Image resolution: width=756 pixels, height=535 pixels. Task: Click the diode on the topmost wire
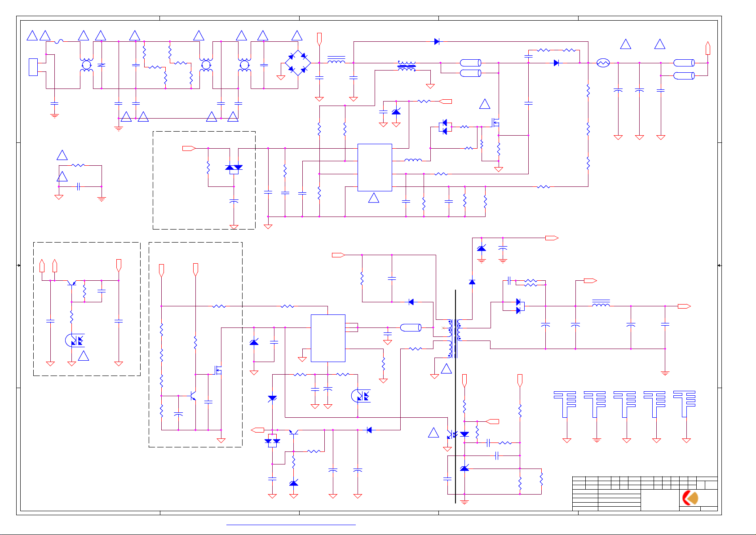click(437, 42)
